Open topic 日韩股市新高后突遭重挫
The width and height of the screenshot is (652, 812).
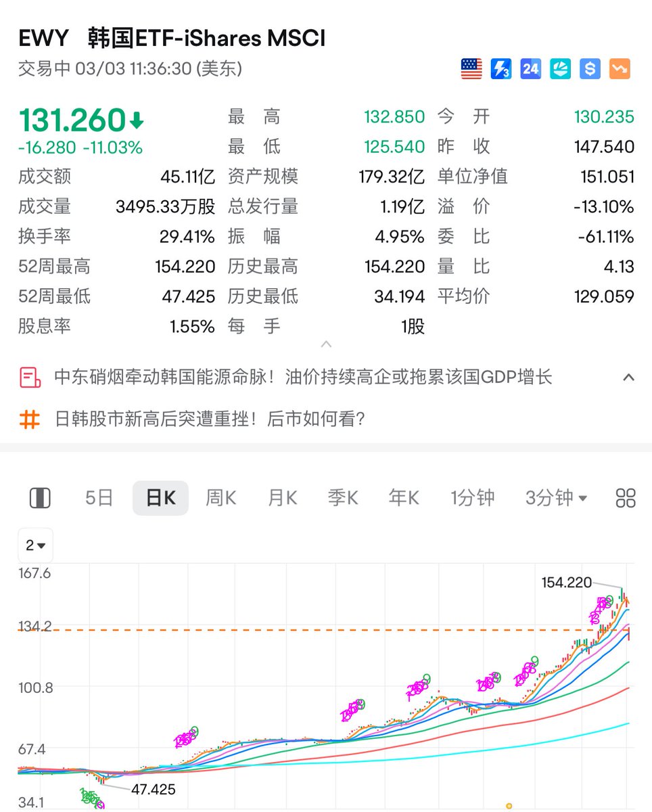[210, 419]
